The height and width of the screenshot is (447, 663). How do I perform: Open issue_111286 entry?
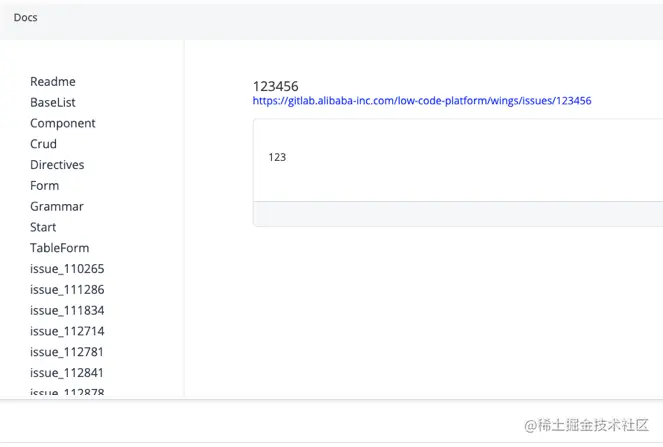pyautogui.click(x=67, y=290)
